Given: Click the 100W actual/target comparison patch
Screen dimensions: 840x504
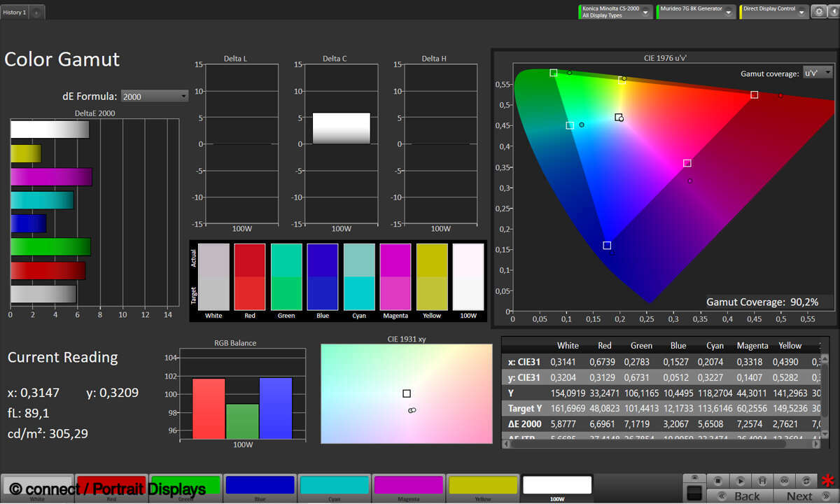Looking at the screenshot, I should [468, 276].
